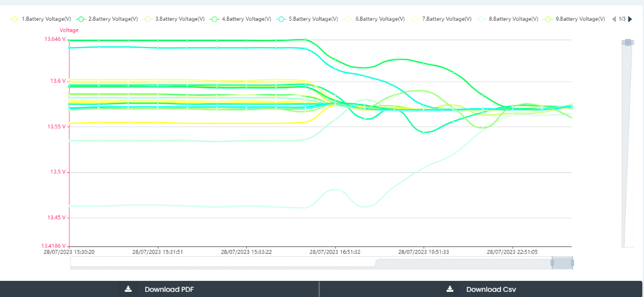
Task: Click the 1/3 legend page indicator
Action: click(x=622, y=19)
